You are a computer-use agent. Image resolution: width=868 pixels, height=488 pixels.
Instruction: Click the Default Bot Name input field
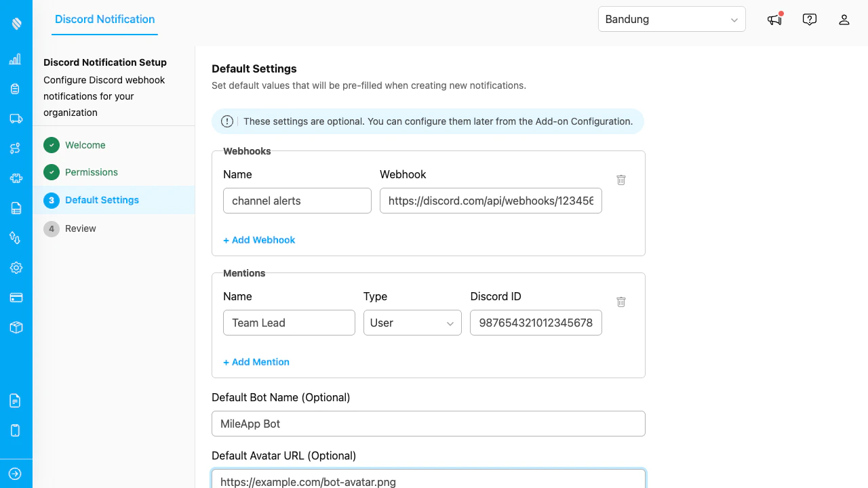[428, 424]
